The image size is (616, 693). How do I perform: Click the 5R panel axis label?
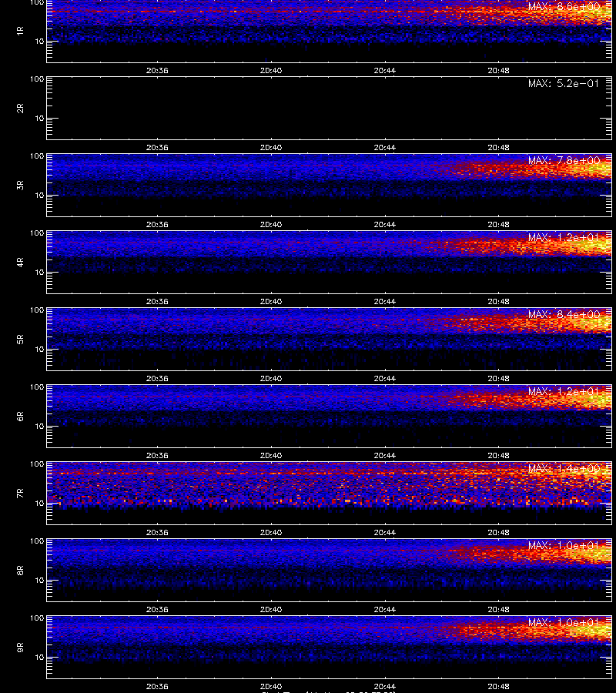point(20,339)
